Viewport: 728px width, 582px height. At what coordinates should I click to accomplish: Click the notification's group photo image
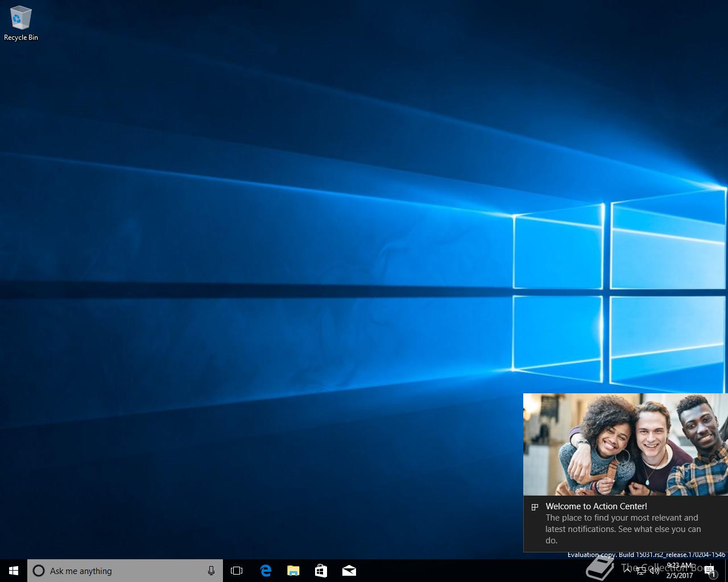pyautogui.click(x=626, y=444)
